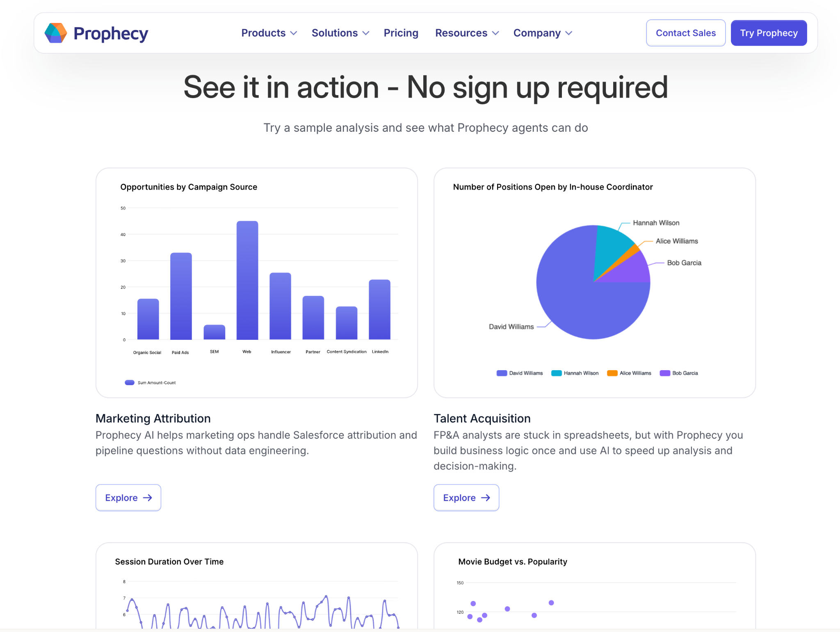
Task: Toggle the Alice Williams legend swatch
Action: tap(612, 373)
